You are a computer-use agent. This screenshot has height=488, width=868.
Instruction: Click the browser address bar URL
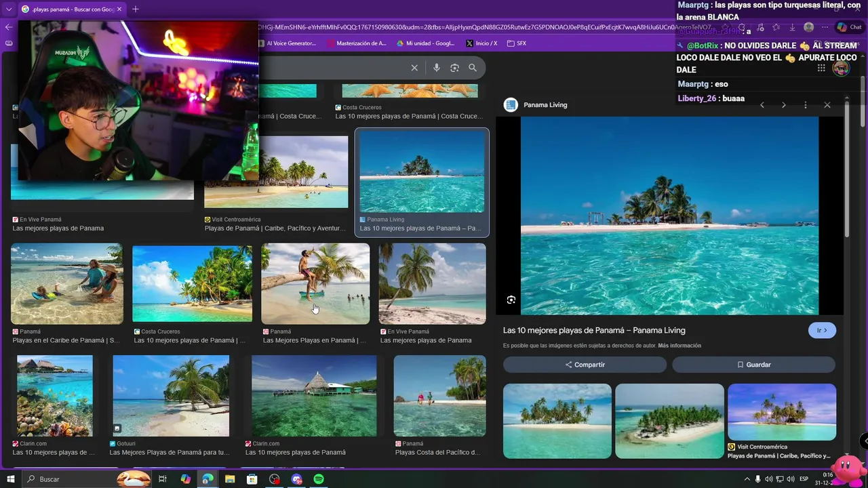tap(485, 27)
